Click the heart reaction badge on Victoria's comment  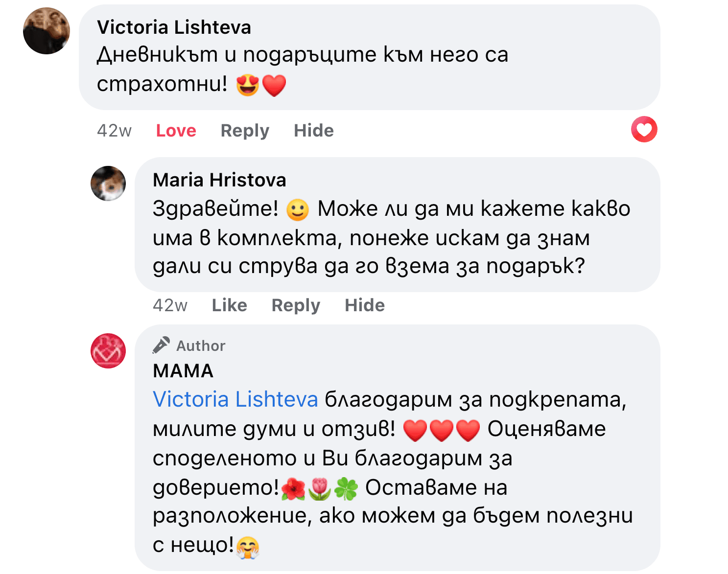[x=644, y=130]
